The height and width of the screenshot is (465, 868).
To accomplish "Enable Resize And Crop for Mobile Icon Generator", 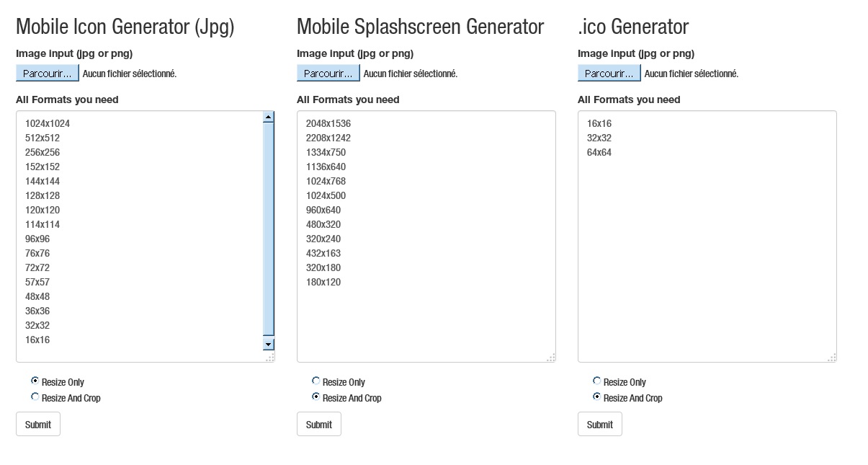I will coord(34,397).
